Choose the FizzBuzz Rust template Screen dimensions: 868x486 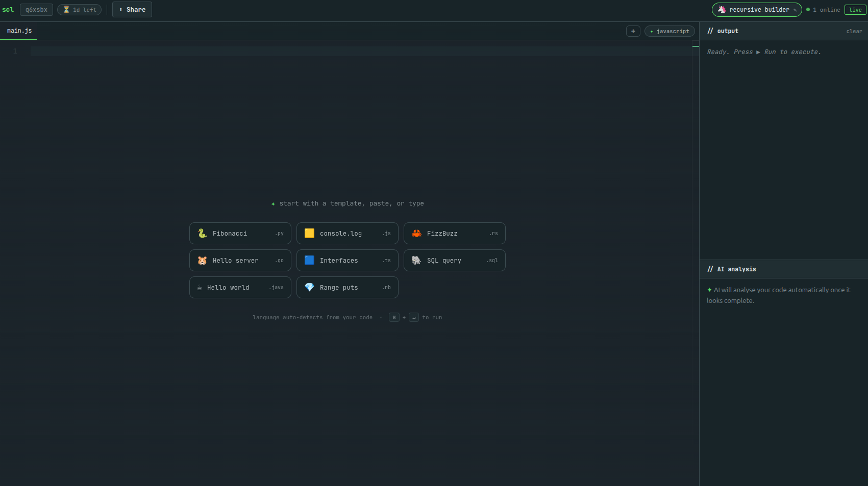pos(455,234)
